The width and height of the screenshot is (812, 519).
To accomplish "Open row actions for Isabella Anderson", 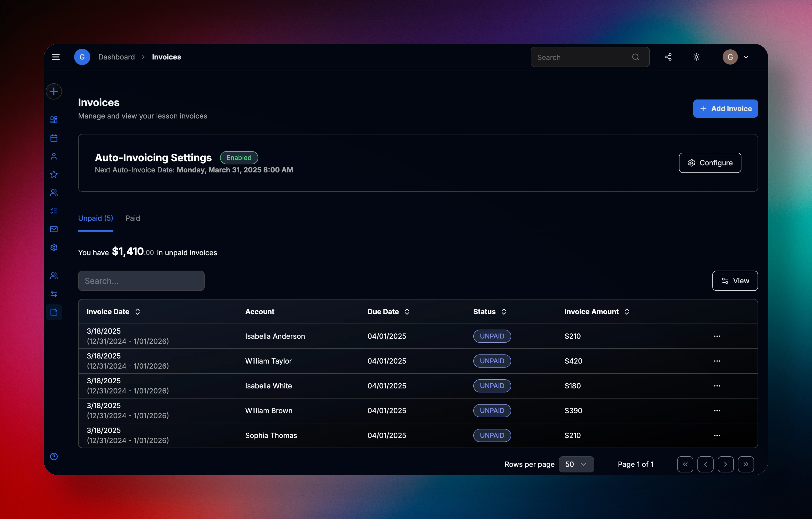I will click(x=717, y=336).
